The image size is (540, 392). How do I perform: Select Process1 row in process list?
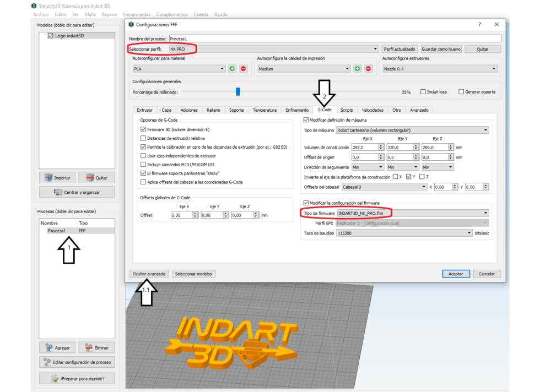(77, 231)
